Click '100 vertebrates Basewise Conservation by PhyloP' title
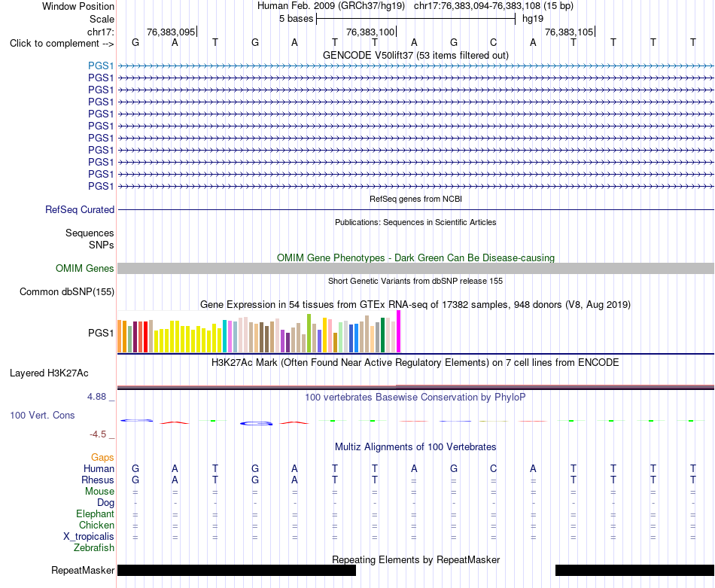The image size is (715, 588). [415, 398]
